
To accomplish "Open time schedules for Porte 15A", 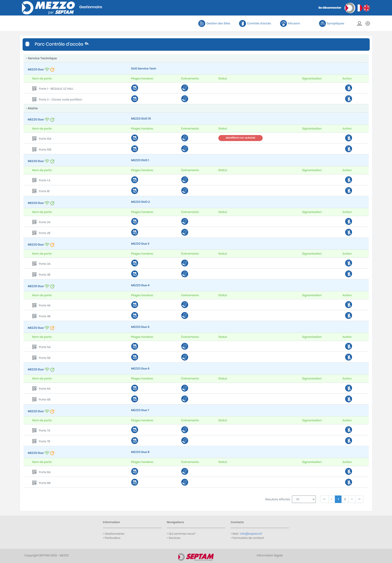I will (x=134, y=138).
